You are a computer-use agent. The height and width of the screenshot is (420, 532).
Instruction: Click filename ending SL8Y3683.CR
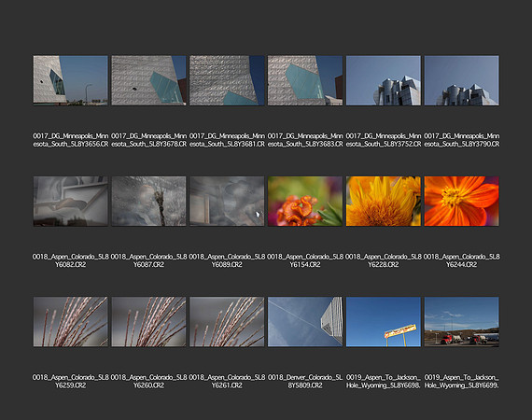pos(305,140)
